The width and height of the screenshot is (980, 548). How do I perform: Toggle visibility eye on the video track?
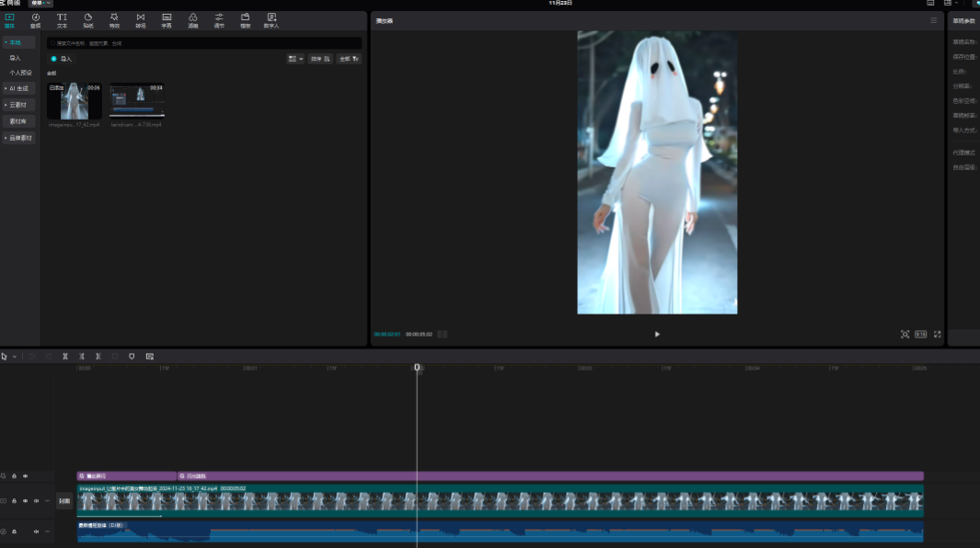[x=25, y=501]
